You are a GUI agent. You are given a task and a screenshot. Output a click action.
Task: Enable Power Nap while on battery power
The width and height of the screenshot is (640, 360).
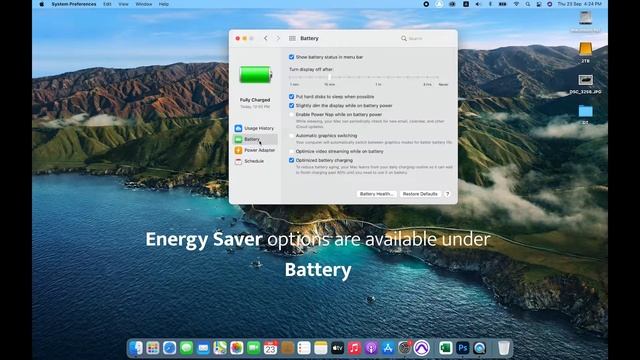(291, 115)
